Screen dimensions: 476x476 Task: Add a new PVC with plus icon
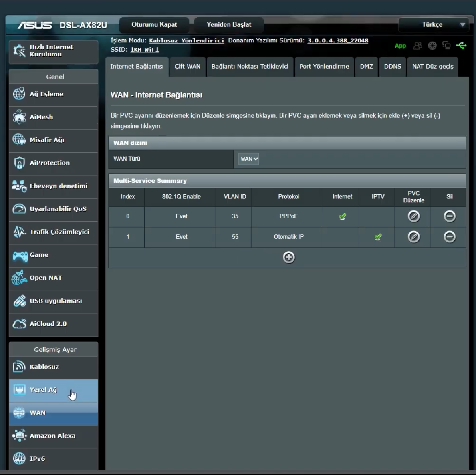pyautogui.click(x=288, y=257)
